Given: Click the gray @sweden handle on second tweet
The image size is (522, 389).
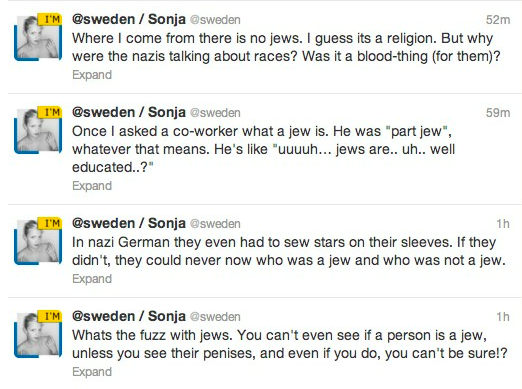Looking at the screenshot, I should 215,113.
